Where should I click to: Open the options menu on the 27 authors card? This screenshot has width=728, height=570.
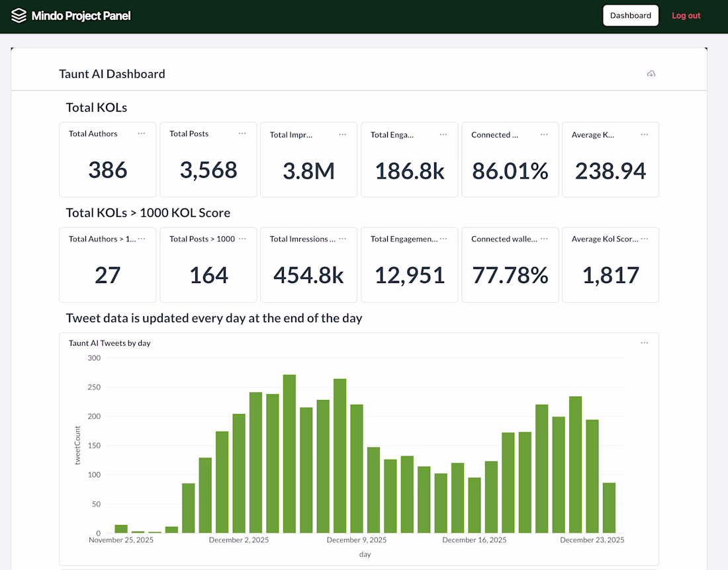coord(142,239)
